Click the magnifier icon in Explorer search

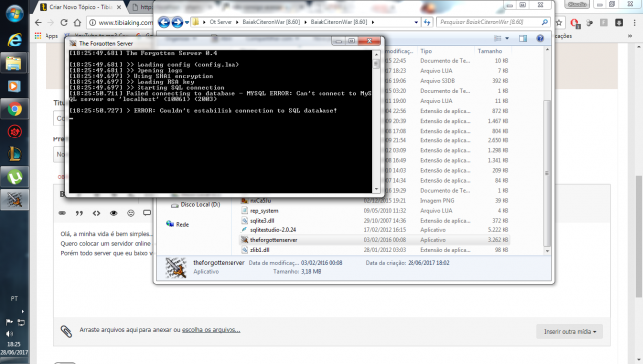[x=545, y=22]
